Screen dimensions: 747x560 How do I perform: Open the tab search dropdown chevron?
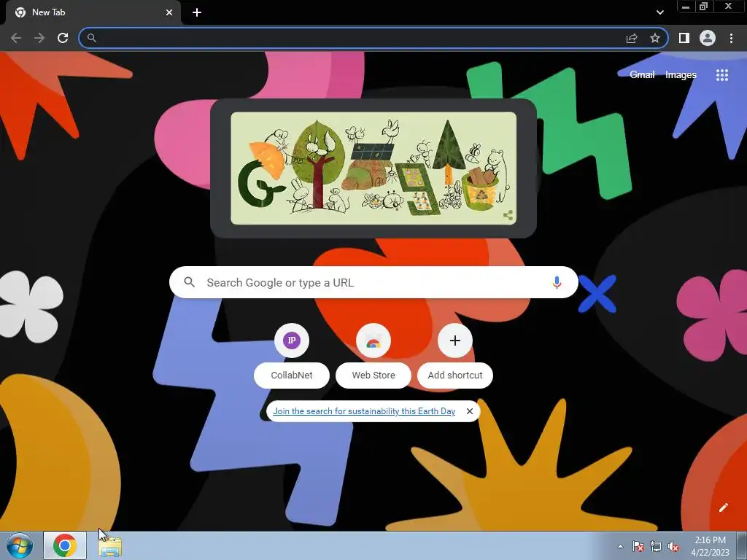point(659,12)
